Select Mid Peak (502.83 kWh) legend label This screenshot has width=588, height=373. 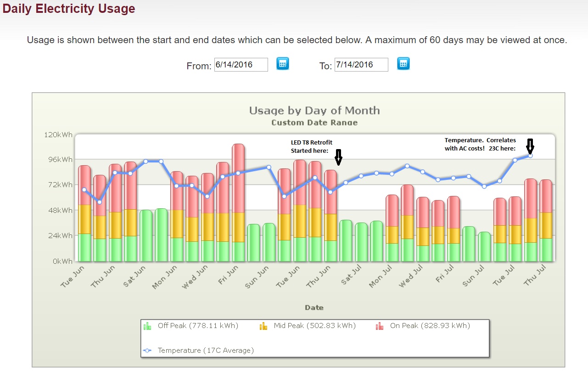(314, 326)
